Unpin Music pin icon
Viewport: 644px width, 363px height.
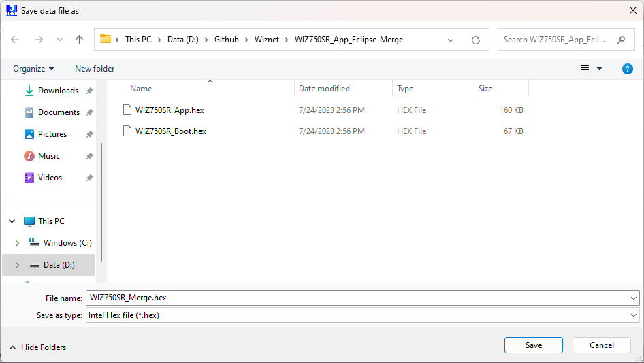(89, 156)
